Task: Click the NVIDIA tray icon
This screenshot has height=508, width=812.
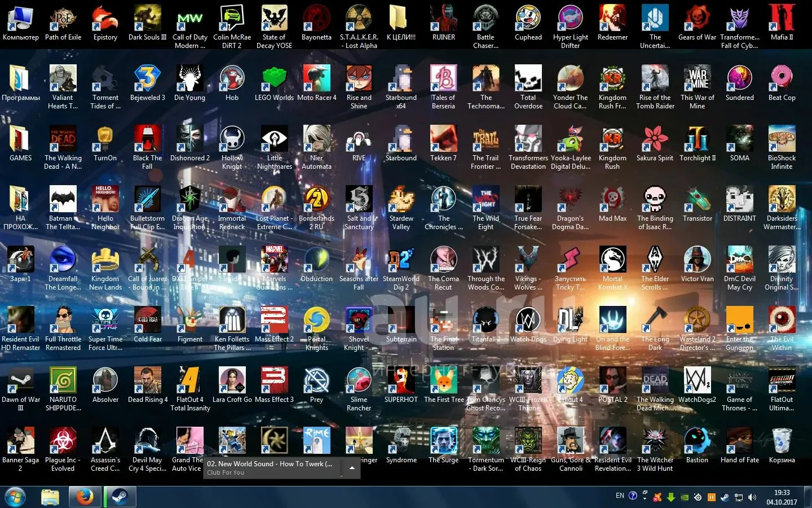Action: [x=684, y=497]
